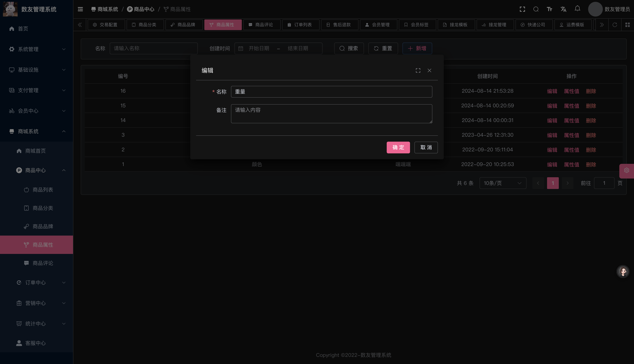The width and height of the screenshot is (634, 364).
Task: Expand 营销中心 submenu
Action: click(37, 303)
